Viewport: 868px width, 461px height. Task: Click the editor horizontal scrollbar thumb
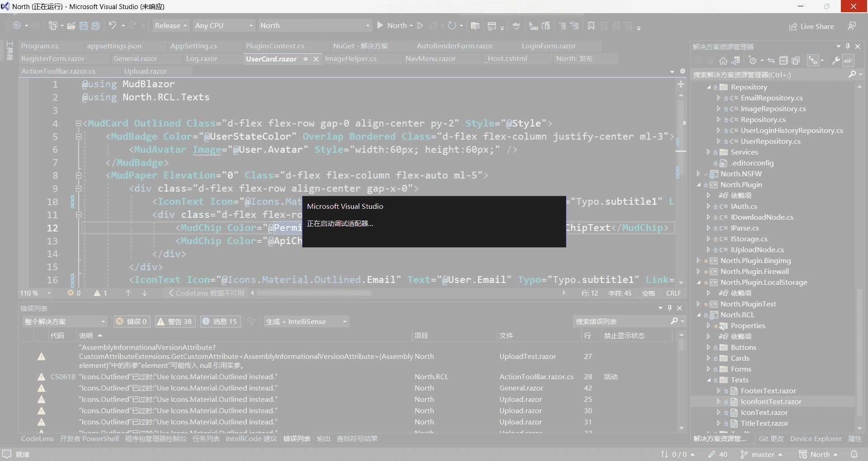[x=314, y=293]
